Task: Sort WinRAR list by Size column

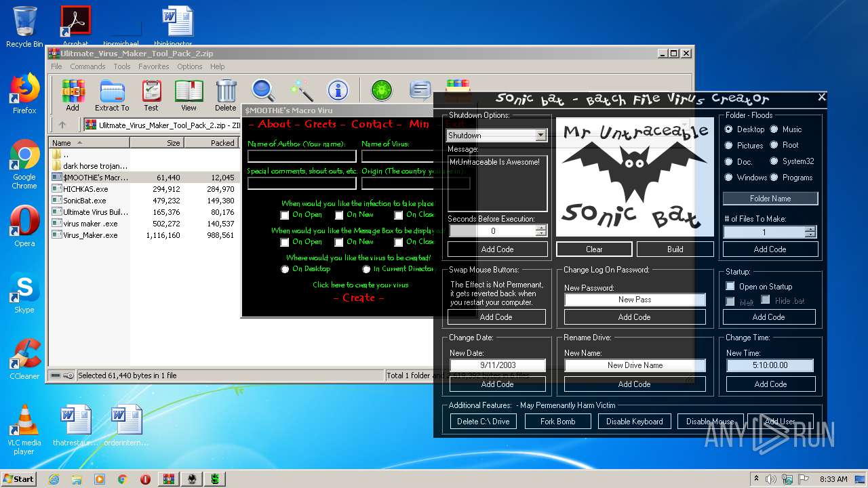Action: tap(157, 143)
